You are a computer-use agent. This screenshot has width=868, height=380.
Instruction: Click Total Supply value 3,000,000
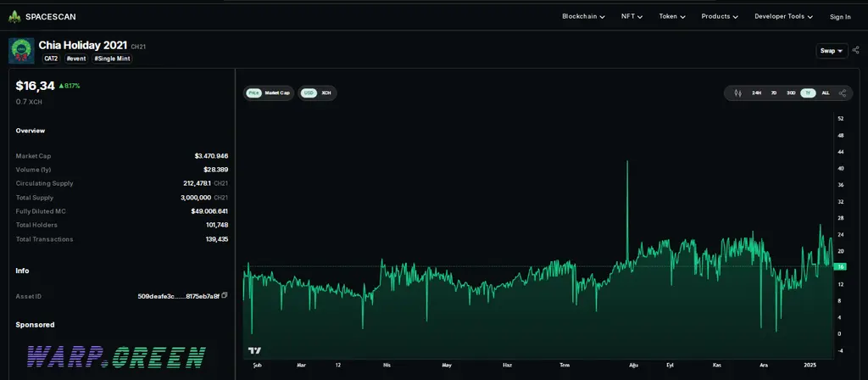pos(197,197)
